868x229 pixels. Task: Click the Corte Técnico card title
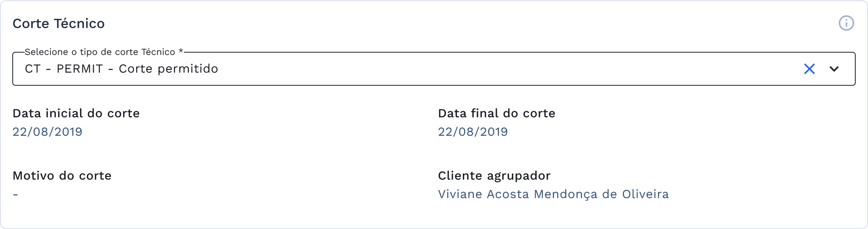point(59,24)
